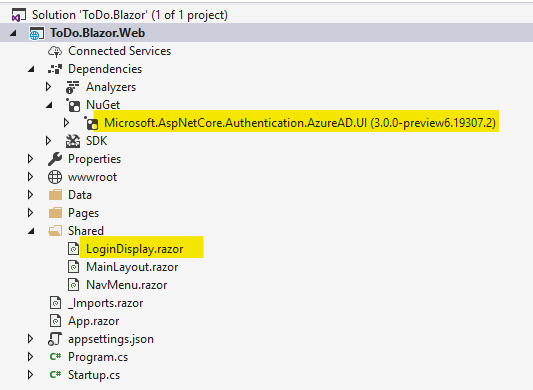The height and width of the screenshot is (390, 533).
Task: Expand the SDK node
Action: (49, 141)
